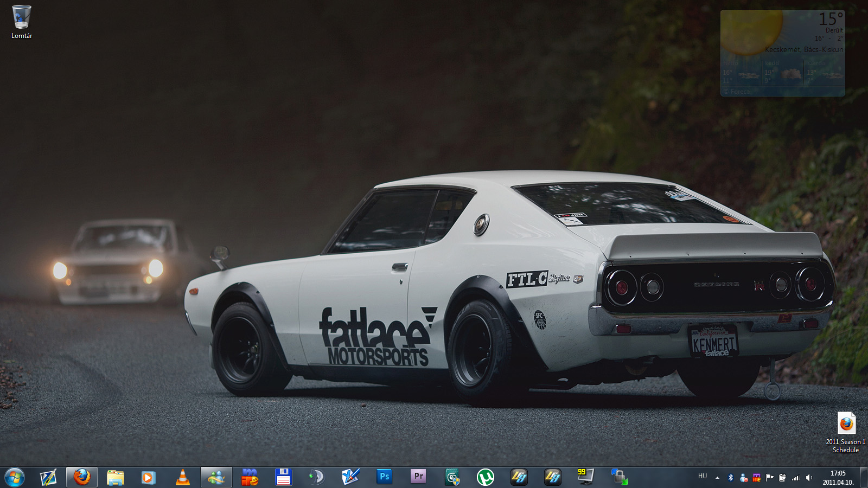Launch the blue X with pen taskbar icon
Screen dimensions: 868x488
[x=351, y=477]
